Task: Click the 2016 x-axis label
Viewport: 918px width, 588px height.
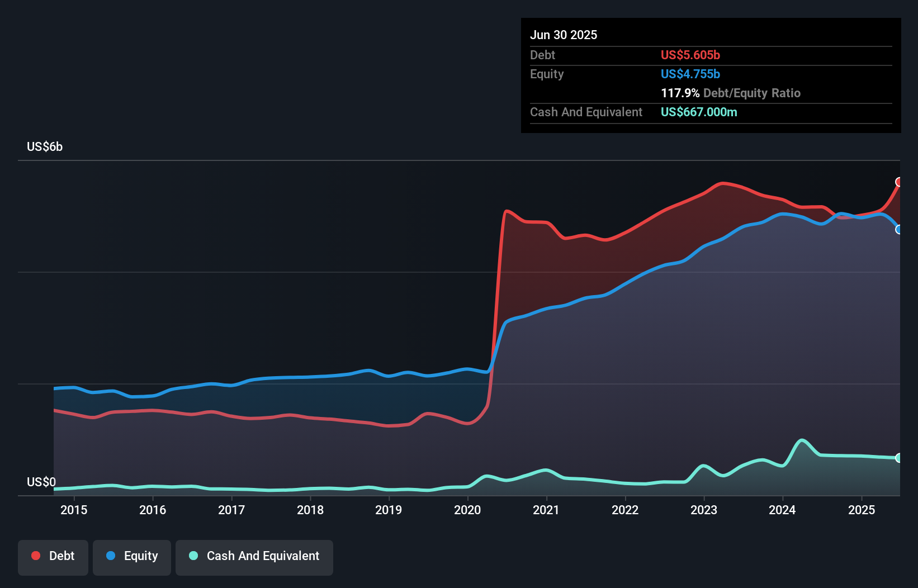Action: [x=153, y=510]
